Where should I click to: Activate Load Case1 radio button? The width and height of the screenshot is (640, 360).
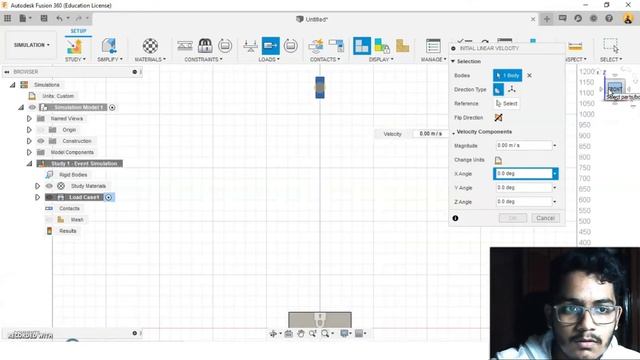[109, 198]
